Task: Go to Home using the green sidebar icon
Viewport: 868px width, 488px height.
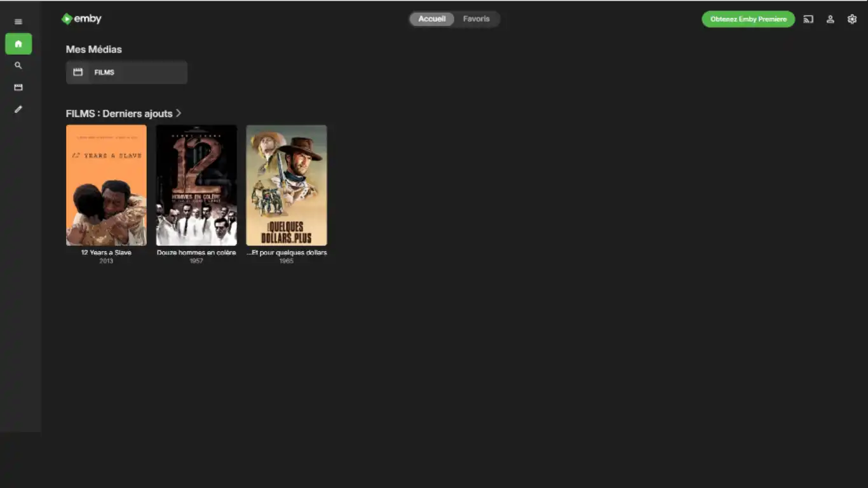Action: [18, 44]
